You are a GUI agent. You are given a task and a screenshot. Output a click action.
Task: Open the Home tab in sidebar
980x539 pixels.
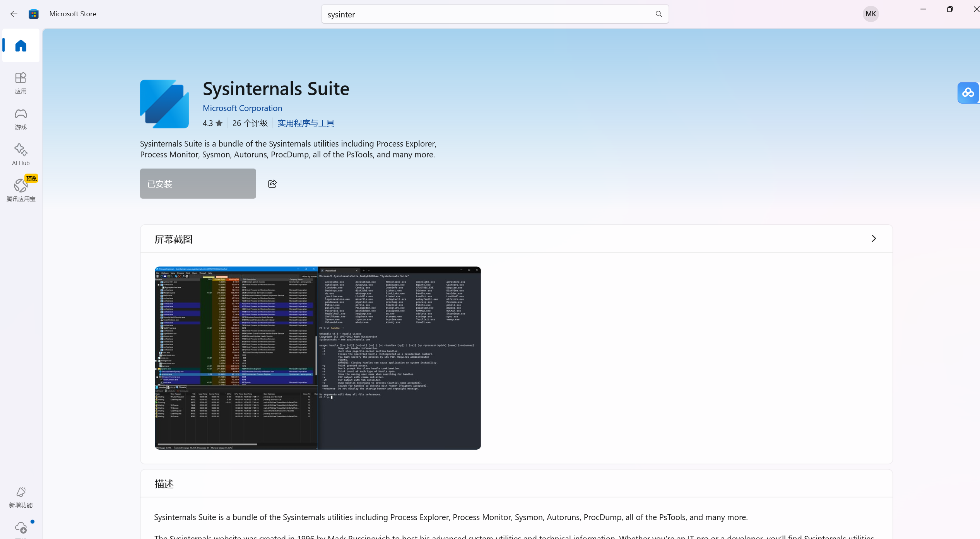21,46
